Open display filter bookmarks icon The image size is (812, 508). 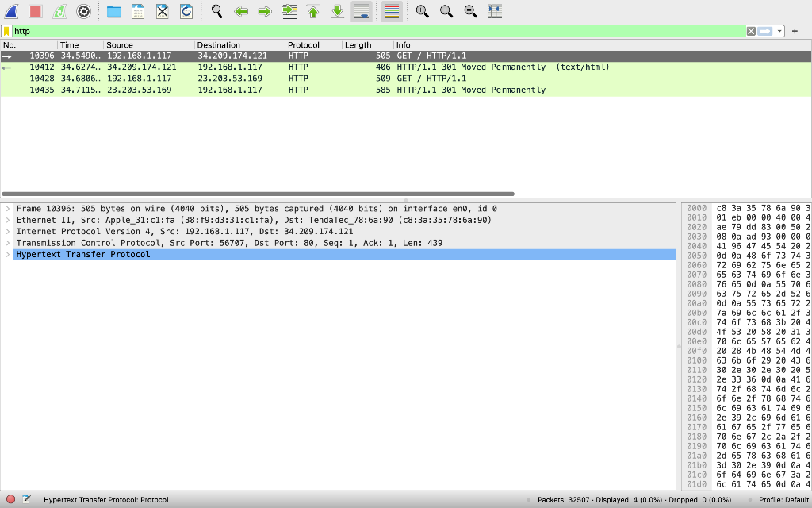[6, 31]
